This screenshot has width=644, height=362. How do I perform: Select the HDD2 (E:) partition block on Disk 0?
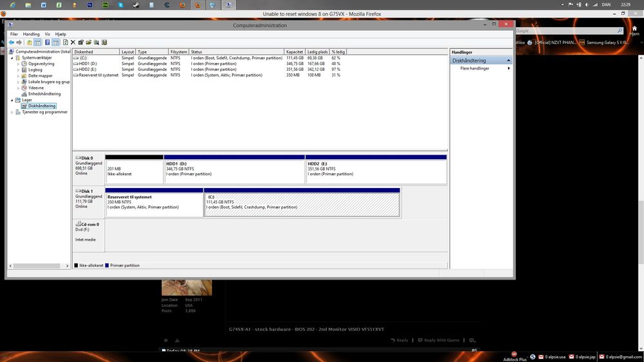tap(376, 169)
